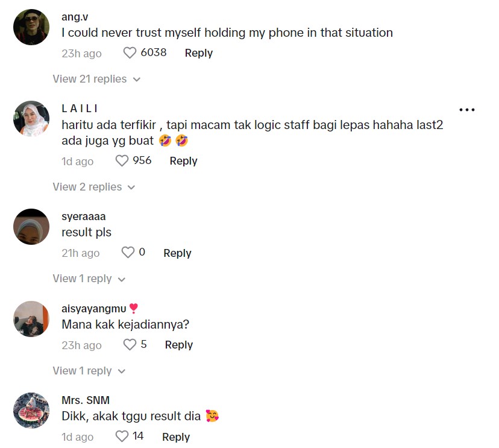The width and height of the screenshot is (499, 448).
Task: Click the aisyayangmu username link
Action: click(x=94, y=309)
